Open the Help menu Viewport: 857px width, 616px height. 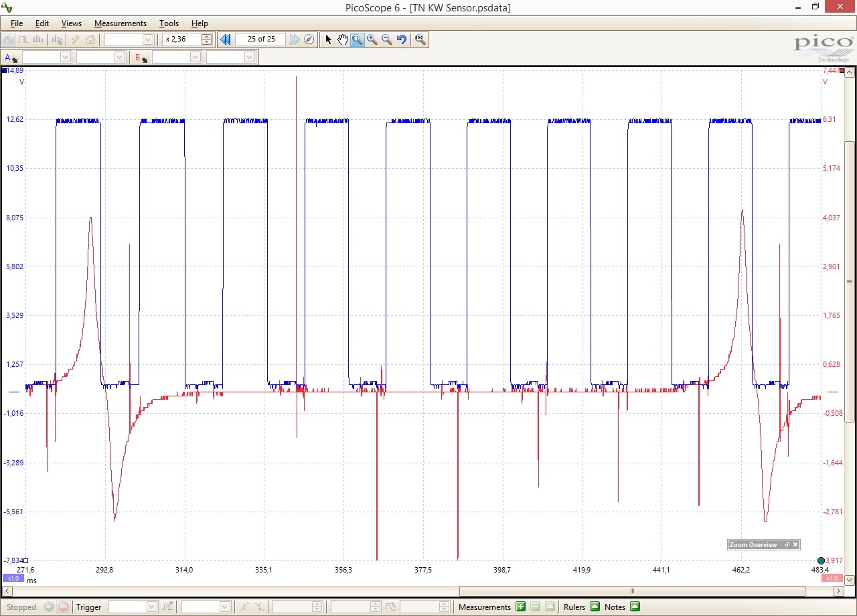pos(200,23)
